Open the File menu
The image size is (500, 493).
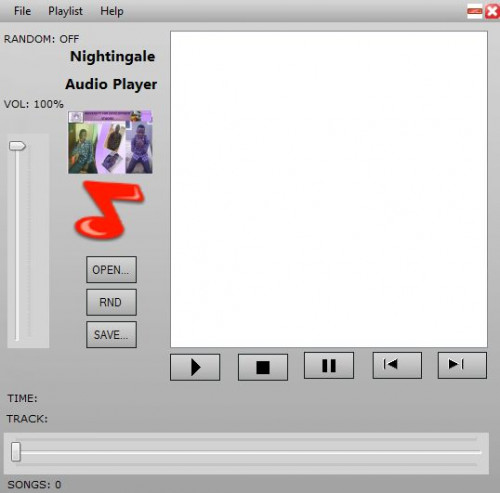[x=22, y=11]
